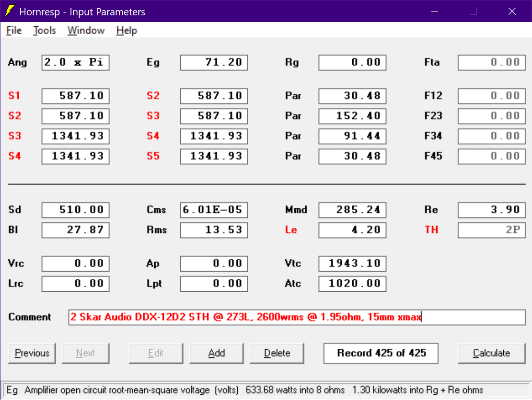Click the red S5 label

[x=153, y=156]
